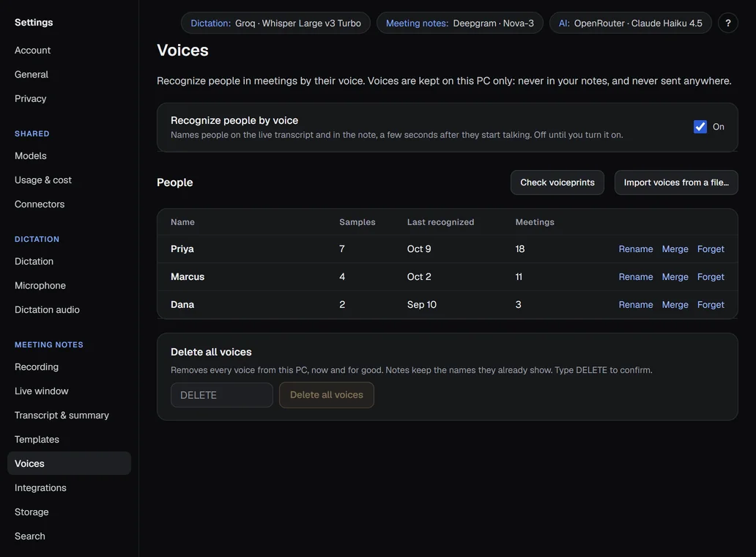
Task: Merge the Dana voice
Action: (675, 305)
